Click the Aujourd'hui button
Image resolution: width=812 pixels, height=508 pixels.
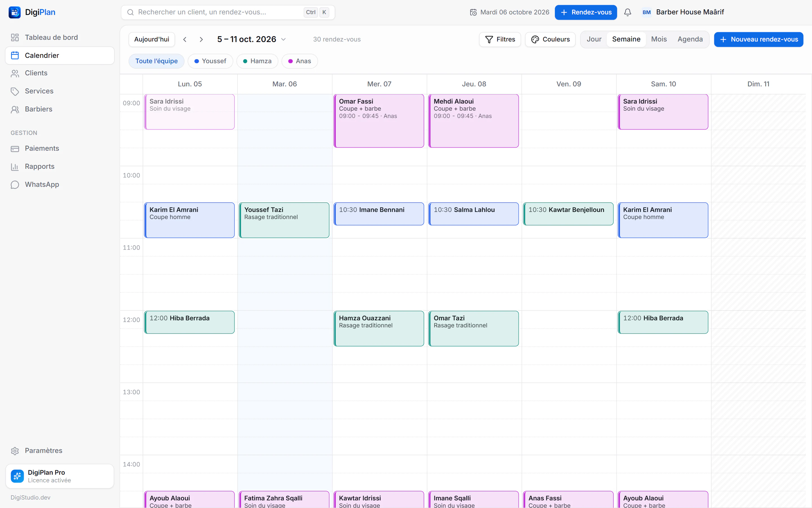click(152, 39)
